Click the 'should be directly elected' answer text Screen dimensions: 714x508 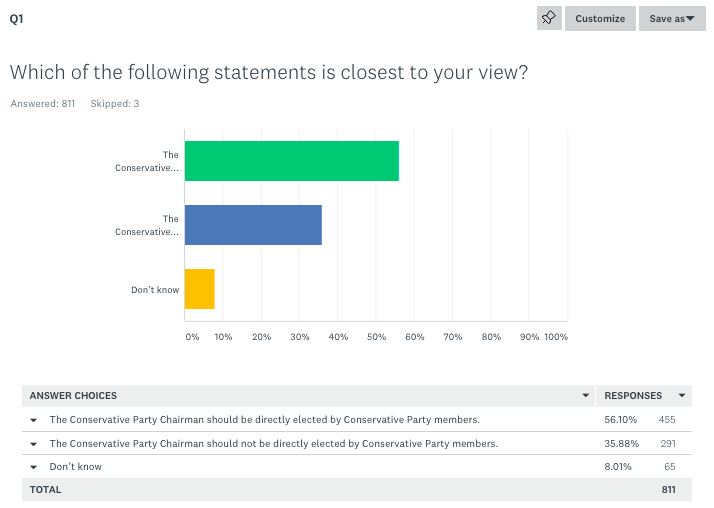click(265, 420)
